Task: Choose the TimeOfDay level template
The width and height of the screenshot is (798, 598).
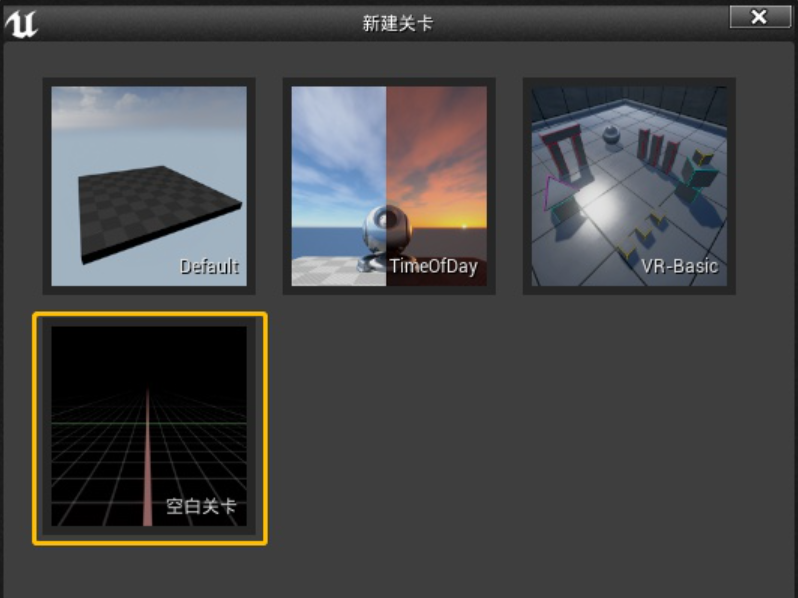Action: [x=389, y=186]
